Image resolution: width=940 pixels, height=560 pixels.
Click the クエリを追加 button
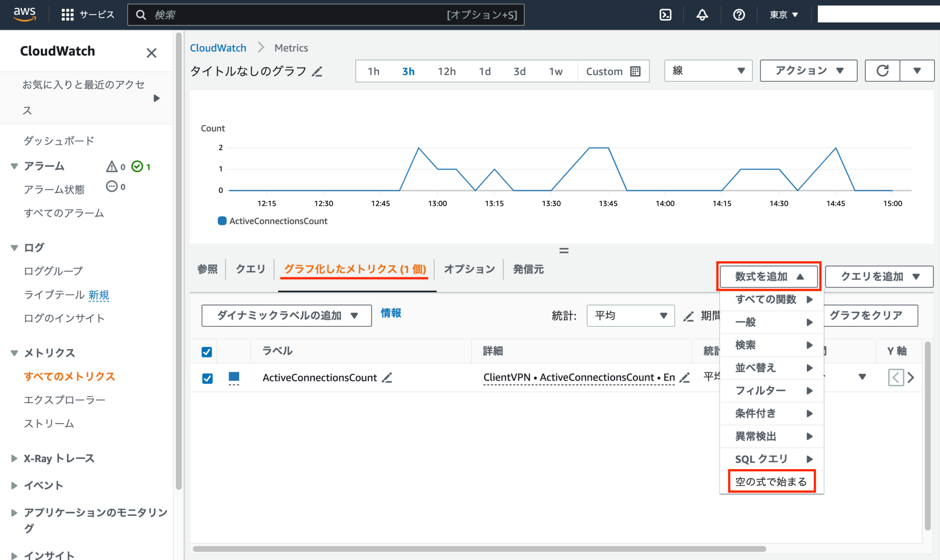[878, 276]
